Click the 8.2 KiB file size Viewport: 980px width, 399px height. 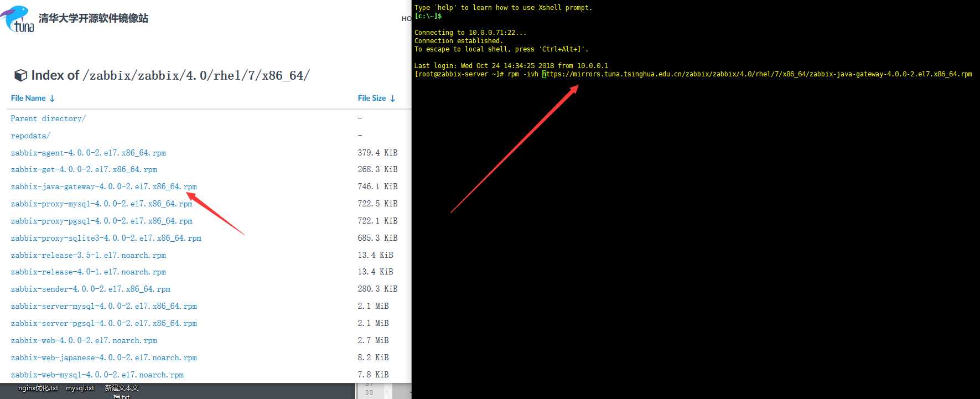click(x=373, y=357)
